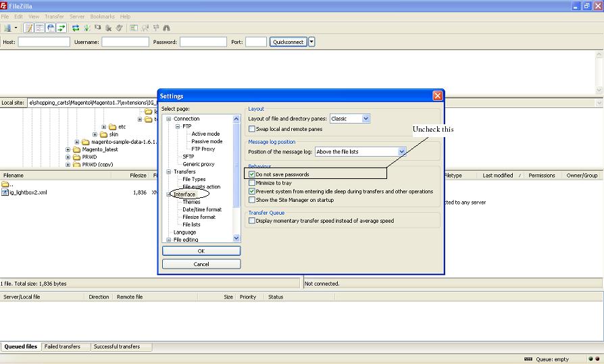Click the Refresh file lists icon

[76, 28]
